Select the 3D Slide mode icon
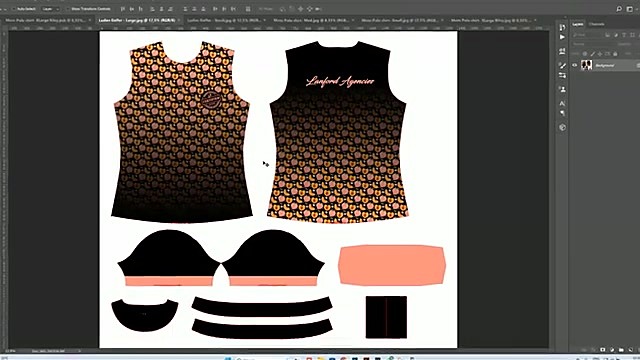Viewport: 640px width, 360px height. point(309,9)
